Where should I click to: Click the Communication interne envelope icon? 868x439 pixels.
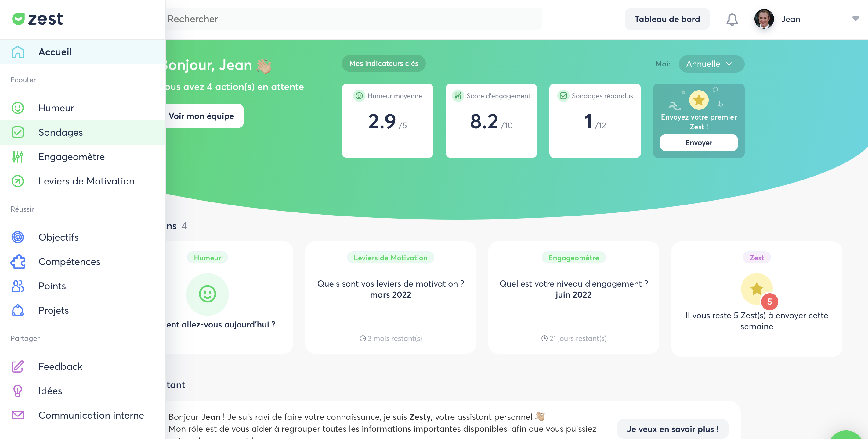coord(17,415)
